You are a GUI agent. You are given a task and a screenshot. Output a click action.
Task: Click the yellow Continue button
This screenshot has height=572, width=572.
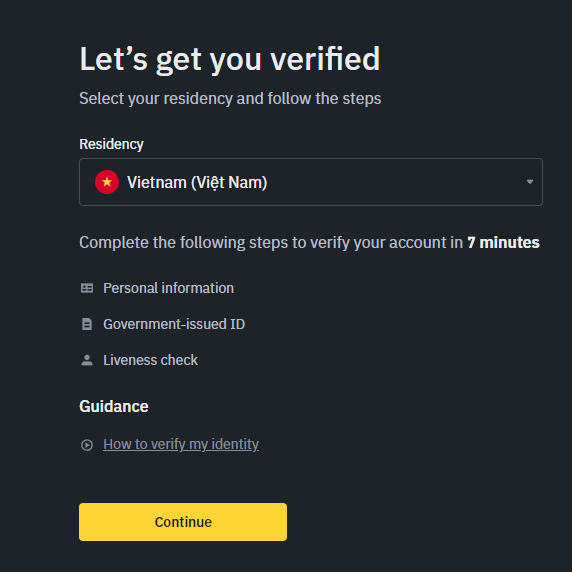[183, 522]
